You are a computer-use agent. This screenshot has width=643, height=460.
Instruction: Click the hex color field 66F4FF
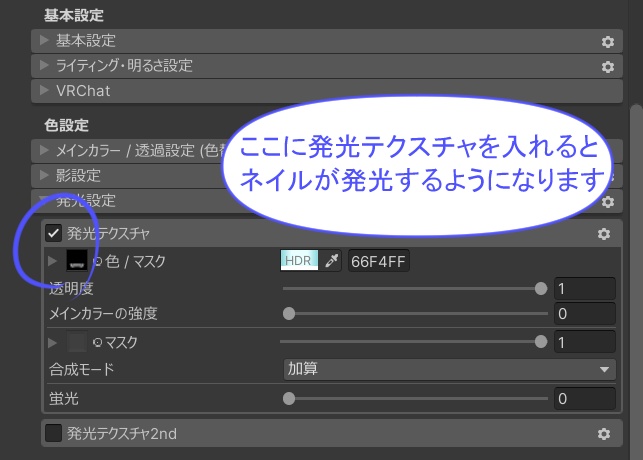379,261
